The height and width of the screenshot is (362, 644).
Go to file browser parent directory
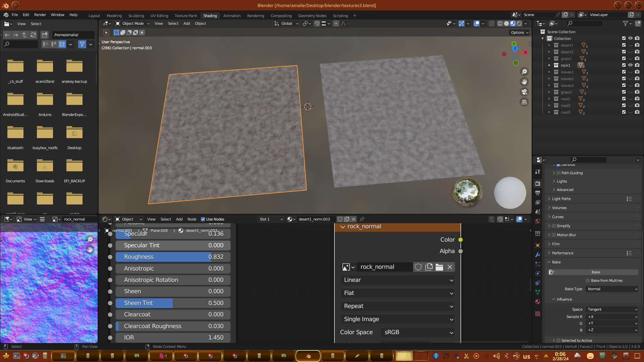(x=24, y=35)
